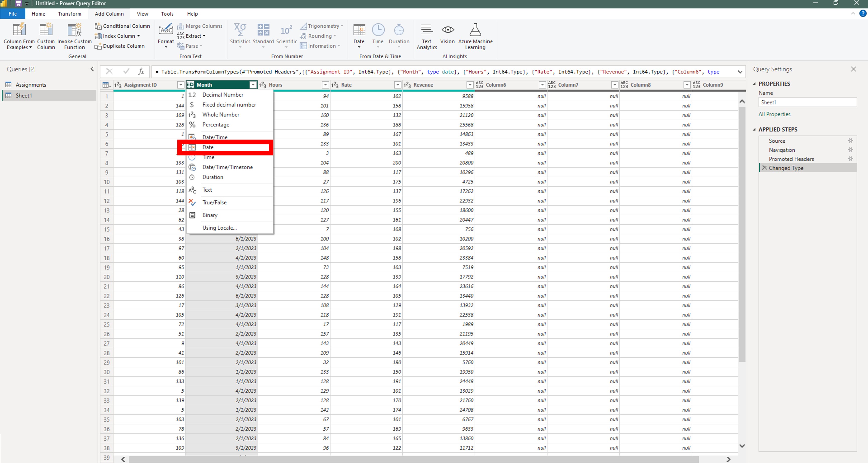Select Date from the data type menu
Screen dimensions: 868x463
208,147
